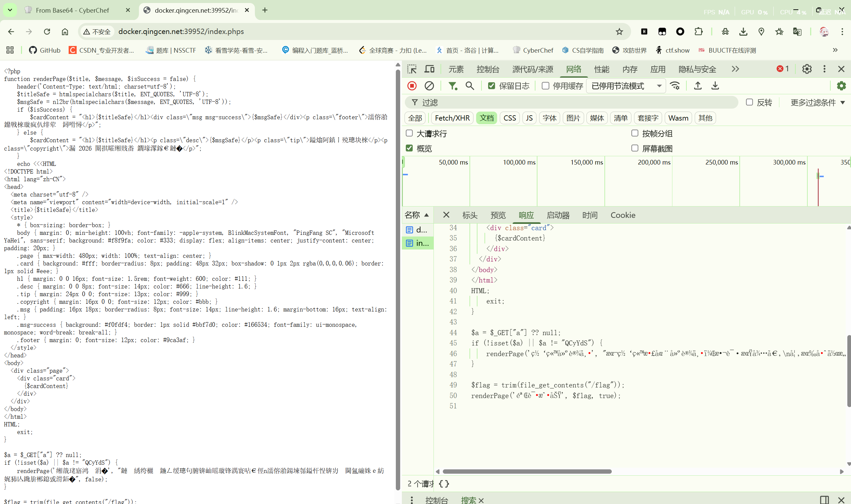Screen dimensions: 851x504
Task: Clear the network log
Action: click(x=429, y=86)
